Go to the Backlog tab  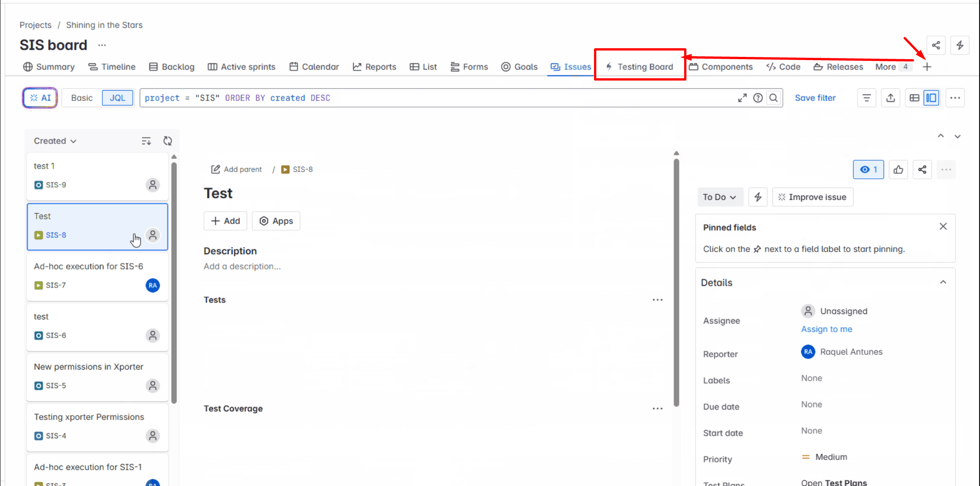(172, 67)
